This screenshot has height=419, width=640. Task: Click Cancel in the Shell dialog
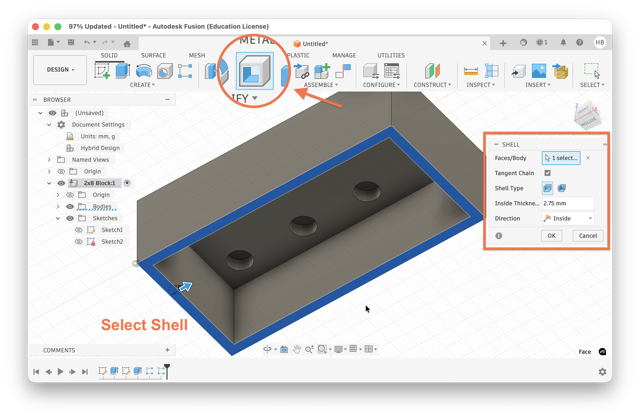click(x=588, y=236)
